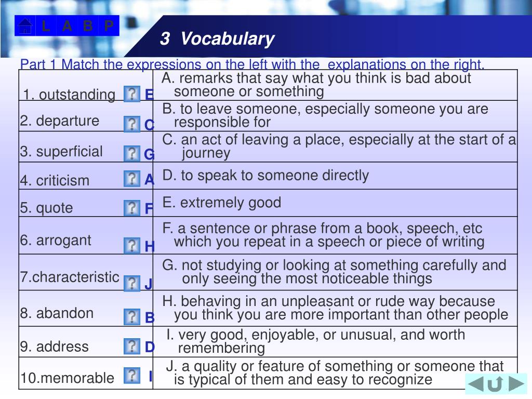The width and height of the screenshot is (532, 399).
Task: Click question mark icon for characteristic
Action: coord(132,283)
